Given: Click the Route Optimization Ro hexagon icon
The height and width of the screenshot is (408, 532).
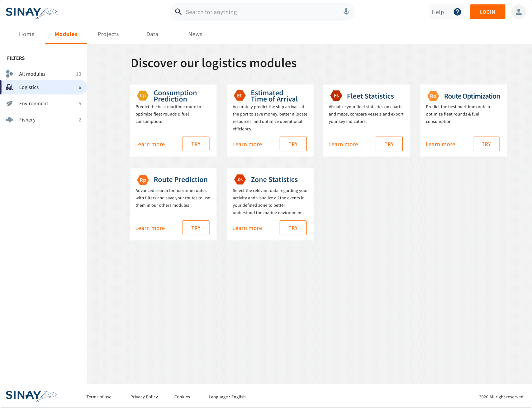Looking at the screenshot, I should click(433, 96).
